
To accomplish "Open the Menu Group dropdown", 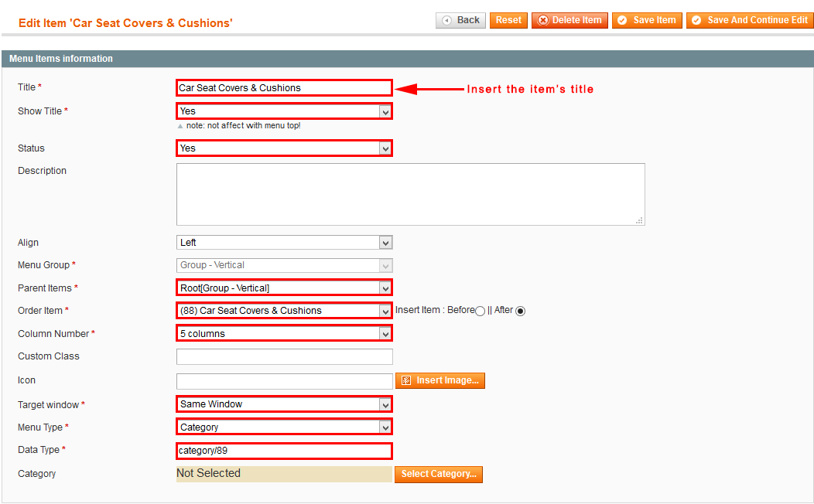I will 285,265.
